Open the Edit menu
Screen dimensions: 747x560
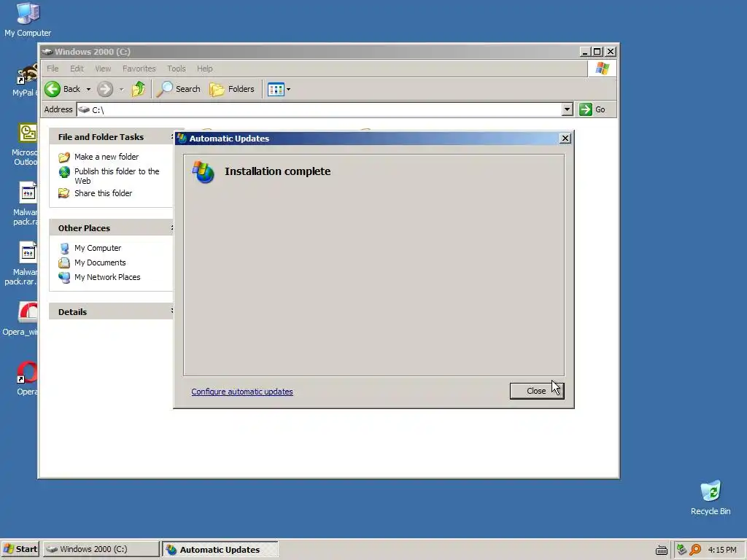click(x=77, y=69)
